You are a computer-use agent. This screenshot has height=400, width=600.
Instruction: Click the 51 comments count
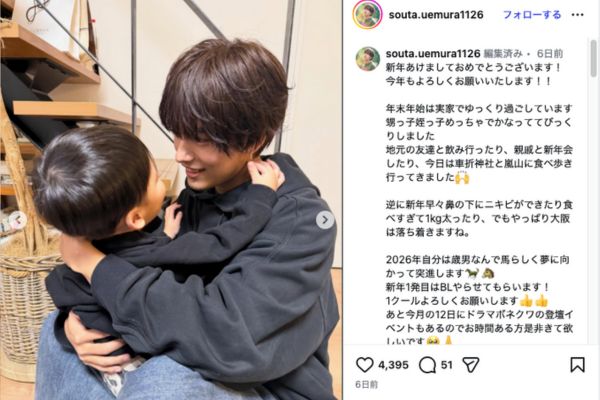pos(447,365)
